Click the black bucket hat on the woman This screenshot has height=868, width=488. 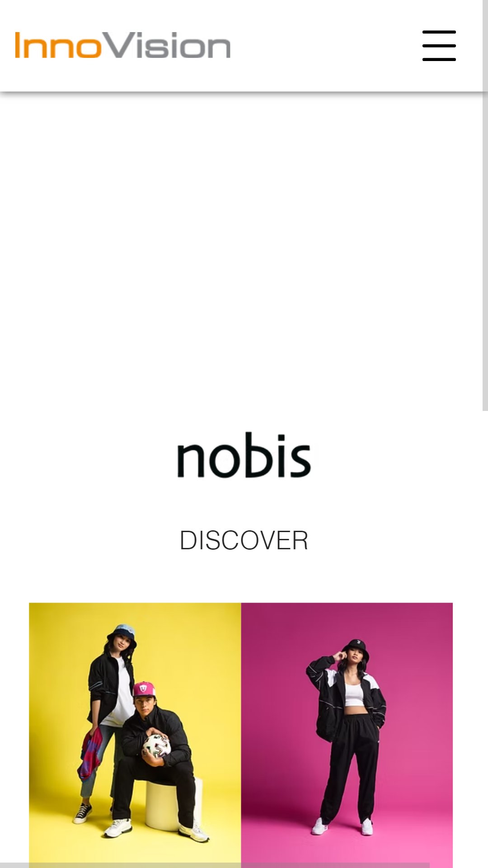click(x=356, y=648)
